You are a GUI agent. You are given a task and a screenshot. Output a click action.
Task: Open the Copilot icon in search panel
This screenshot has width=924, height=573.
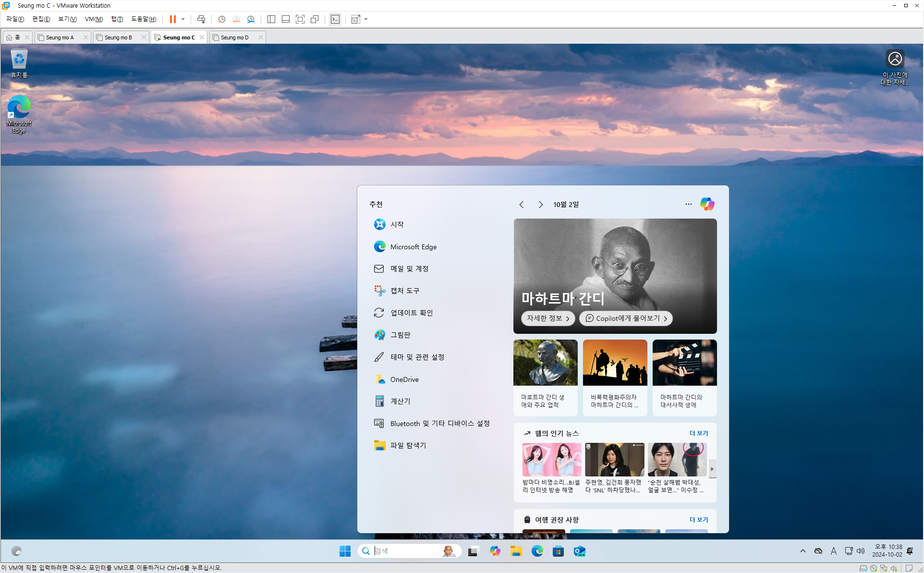[707, 204]
